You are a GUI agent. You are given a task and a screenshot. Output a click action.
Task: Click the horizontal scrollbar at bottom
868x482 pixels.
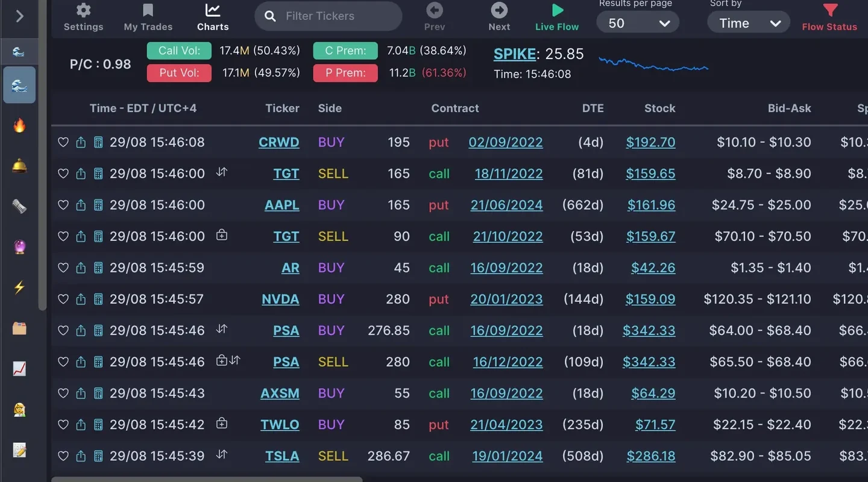point(207,480)
